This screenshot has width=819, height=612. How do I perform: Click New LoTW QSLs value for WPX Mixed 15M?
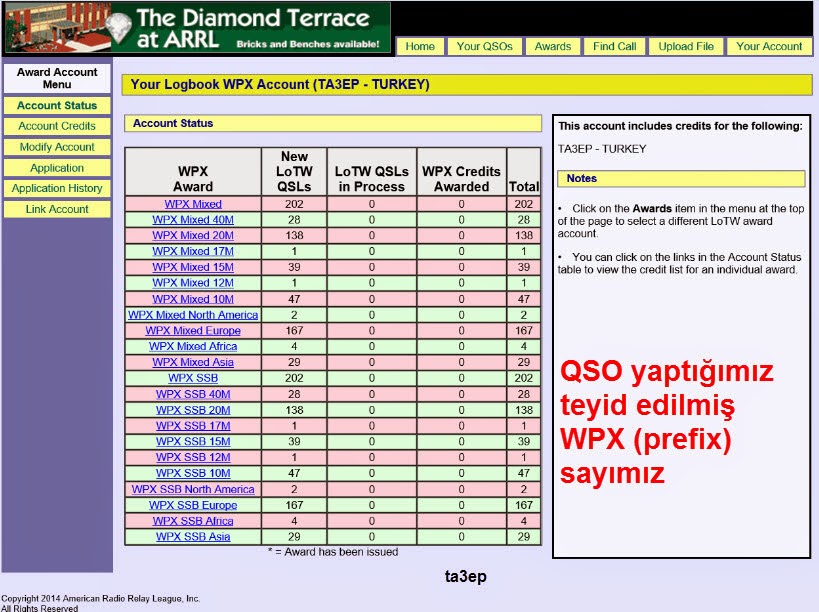pyautogui.click(x=294, y=267)
